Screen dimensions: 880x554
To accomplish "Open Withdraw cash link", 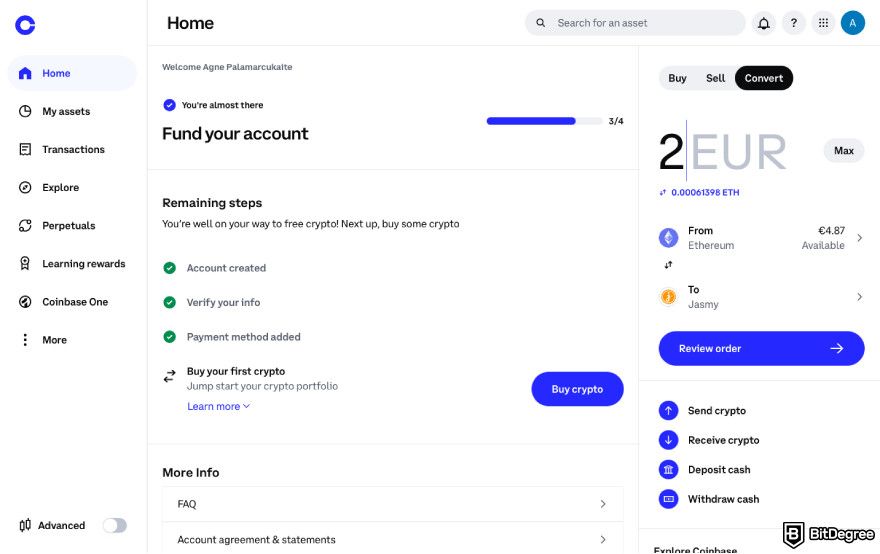I will pos(723,499).
